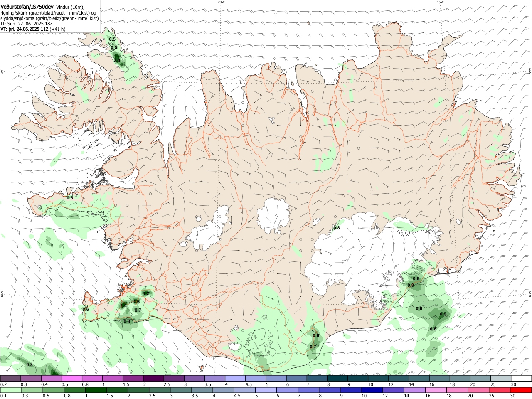Pick the bright pink swatch labeled 0.5, upper legend row
Image resolution: width=532 pixels, height=399 pixels.
(x=71, y=378)
